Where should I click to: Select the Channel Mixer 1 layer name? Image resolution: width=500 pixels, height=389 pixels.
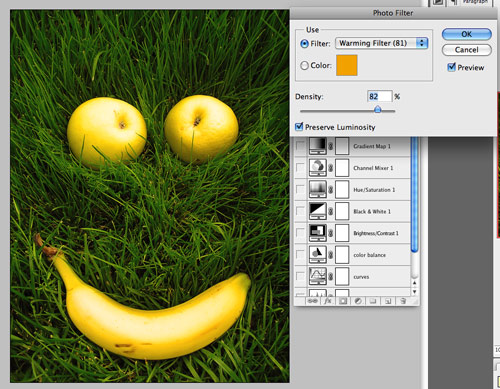[373, 168]
